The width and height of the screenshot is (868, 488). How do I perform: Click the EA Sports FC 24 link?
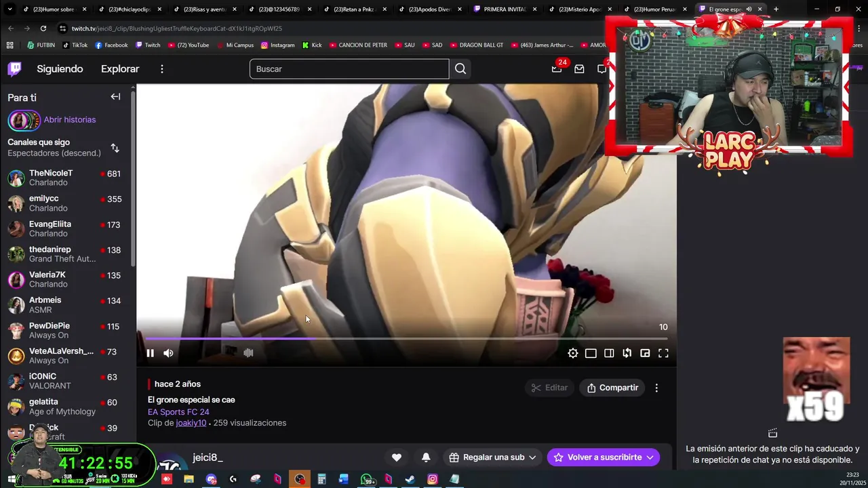(178, 411)
